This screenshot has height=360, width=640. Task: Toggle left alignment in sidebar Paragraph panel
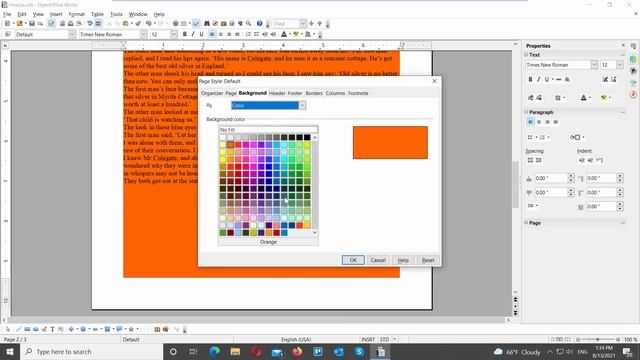tap(530, 122)
